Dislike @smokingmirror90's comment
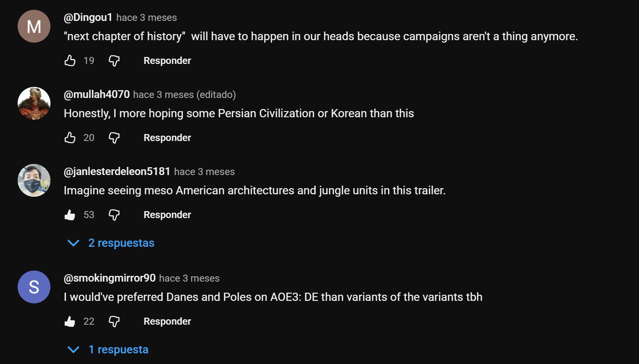This screenshot has width=639, height=364. point(114,321)
